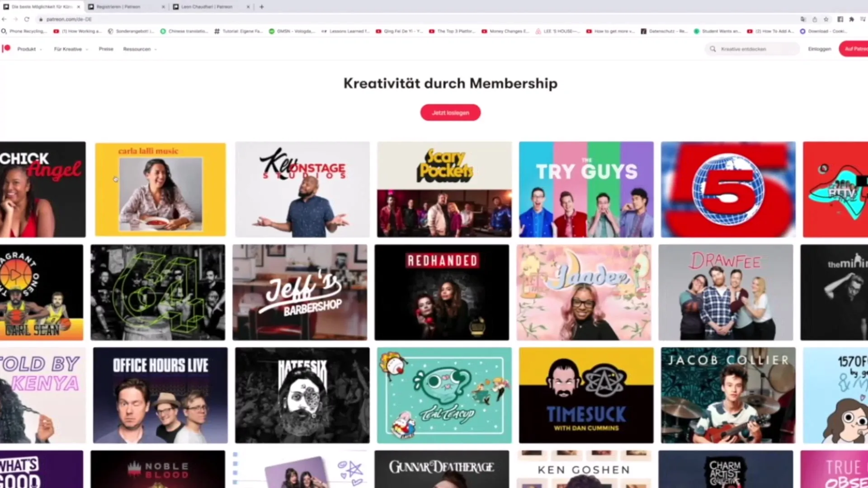The image size is (868, 488).
Task: Click the Timesuck creator card thumbnail
Action: 586,395
